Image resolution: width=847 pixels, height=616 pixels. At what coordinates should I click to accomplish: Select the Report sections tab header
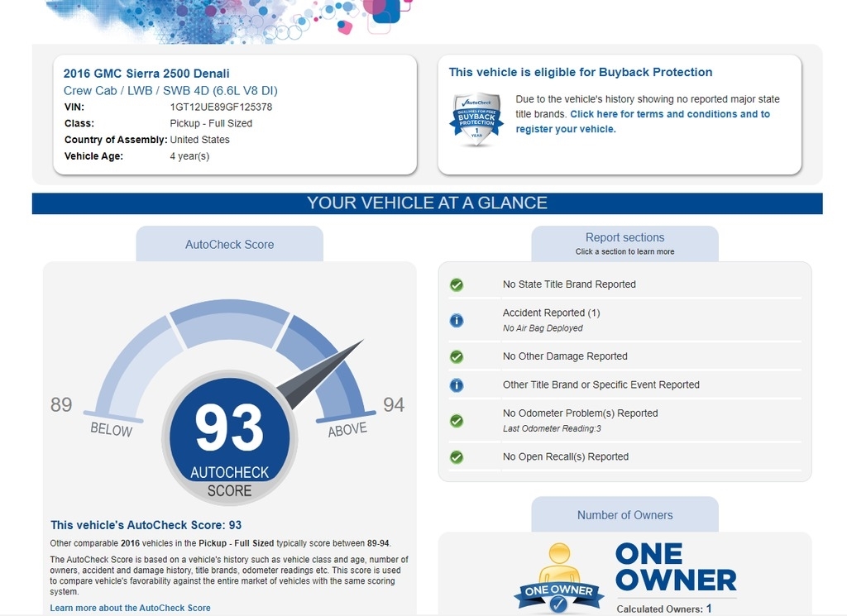pyautogui.click(x=624, y=243)
